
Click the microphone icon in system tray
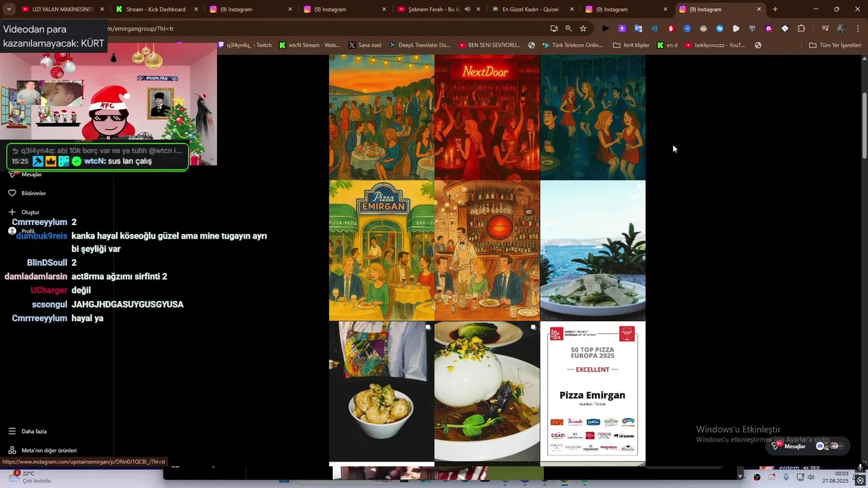[x=786, y=477]
